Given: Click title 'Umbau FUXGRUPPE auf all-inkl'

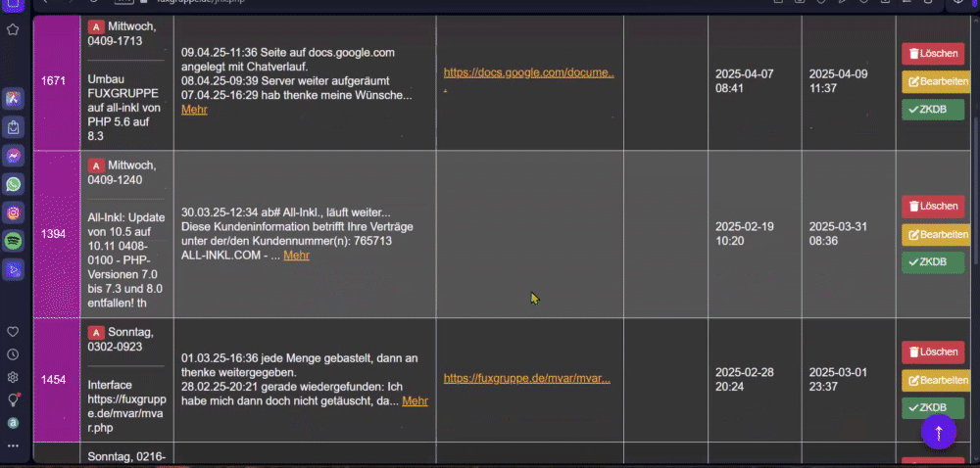Looking at the screenshot, I should [123, 108].
